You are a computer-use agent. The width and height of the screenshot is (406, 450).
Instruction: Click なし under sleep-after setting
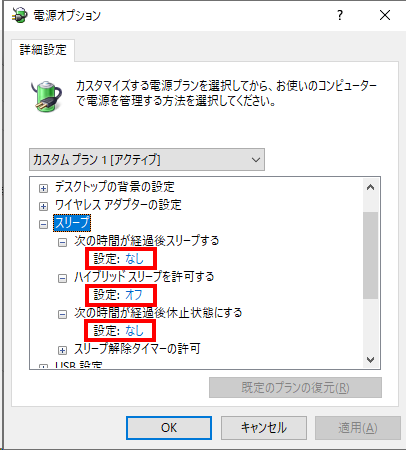click(134, 259)
